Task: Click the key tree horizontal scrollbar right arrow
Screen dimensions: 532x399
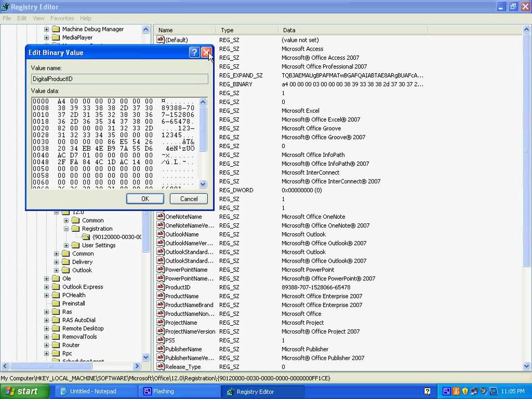Action: pos(137,366)
